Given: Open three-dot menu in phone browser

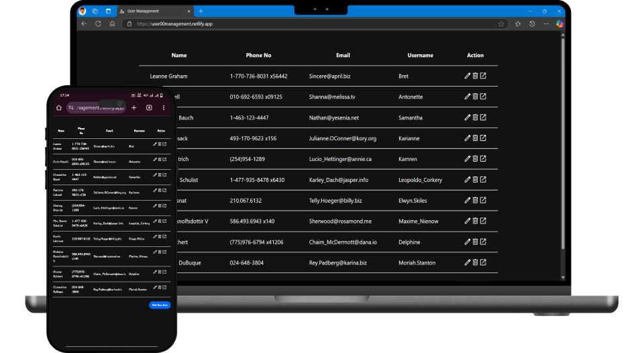Looking at the screenshot, I should 164,107.
